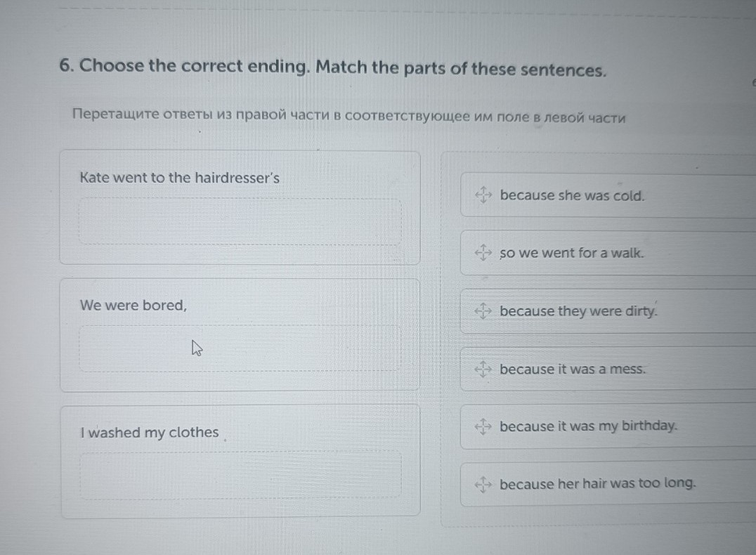Select the answer text 'because it was a mess.'
756x555 pixels.
[x=573, y=369]
